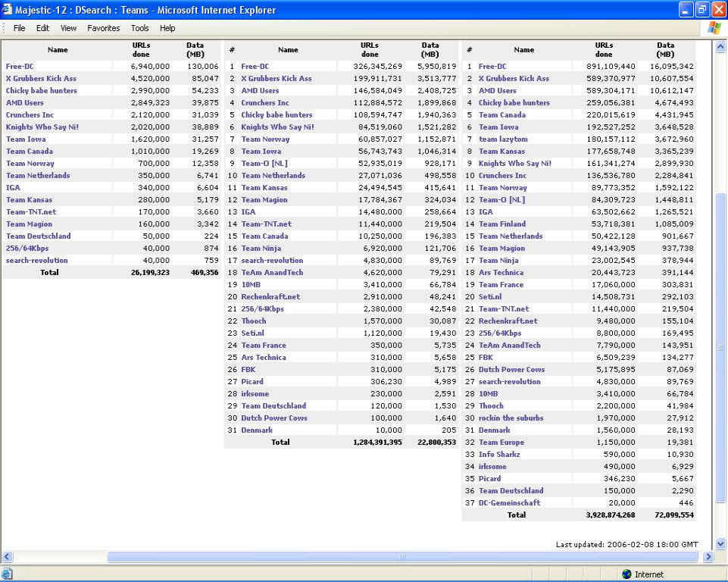Open the View menu
728x582 pixels.
[68, 28]
